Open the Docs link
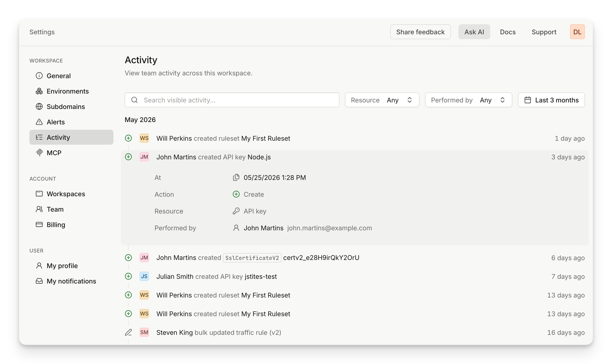The width and height of the screenshot is (612, 364). pyautogui.click(x=507, y=32)
